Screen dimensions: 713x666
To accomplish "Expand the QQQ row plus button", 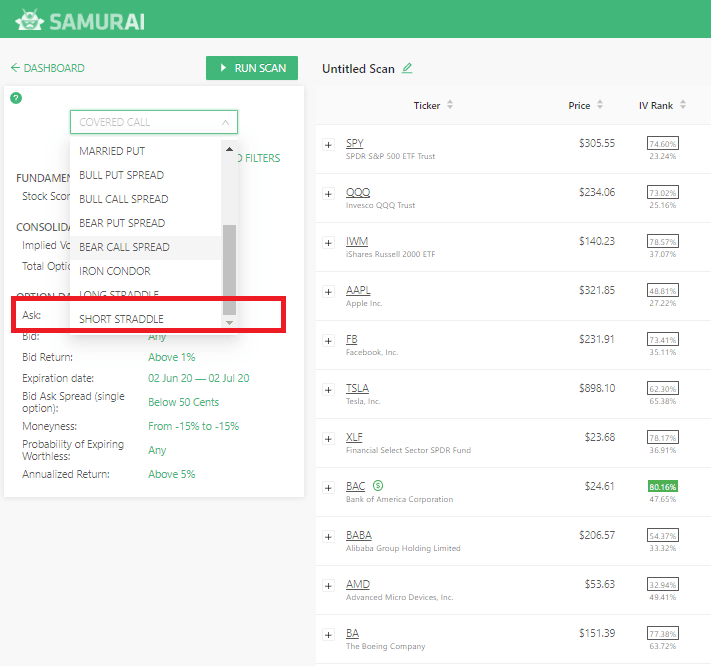I will click(328, 194).
